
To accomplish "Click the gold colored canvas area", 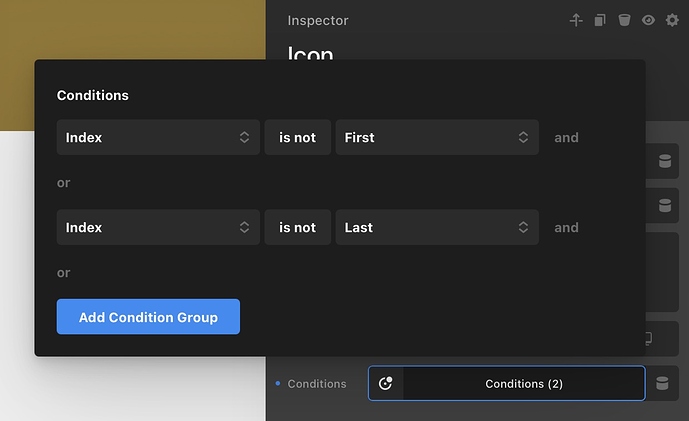I will click(132, 29).
